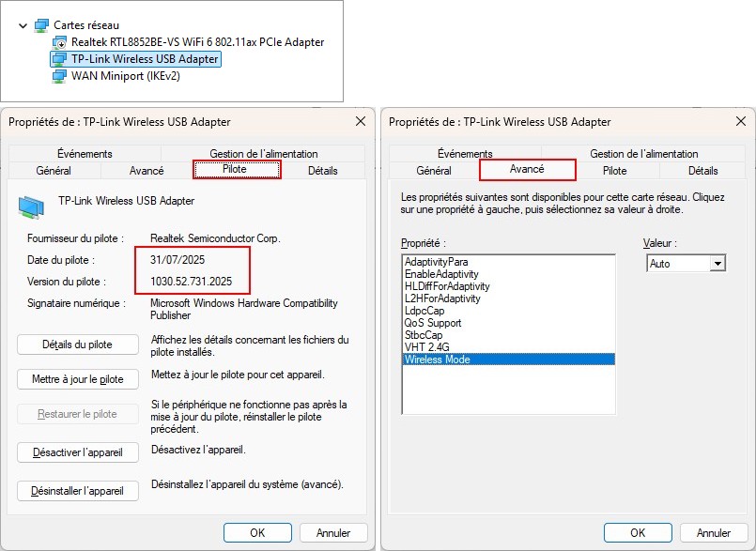The height and width of the screenshot is (551, 756).
Task: Switch to Général tab in left window
Action: (x=54, y=171)
